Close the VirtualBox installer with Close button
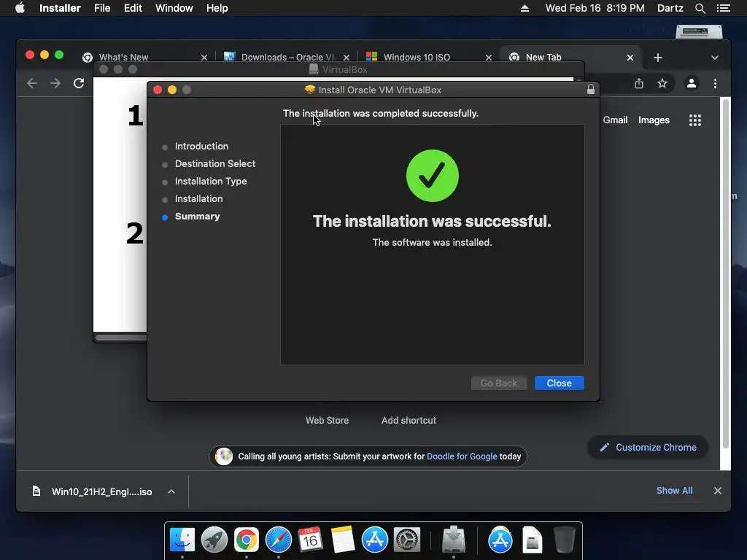The width and height of the screenshot is (747, 560). 559,383
